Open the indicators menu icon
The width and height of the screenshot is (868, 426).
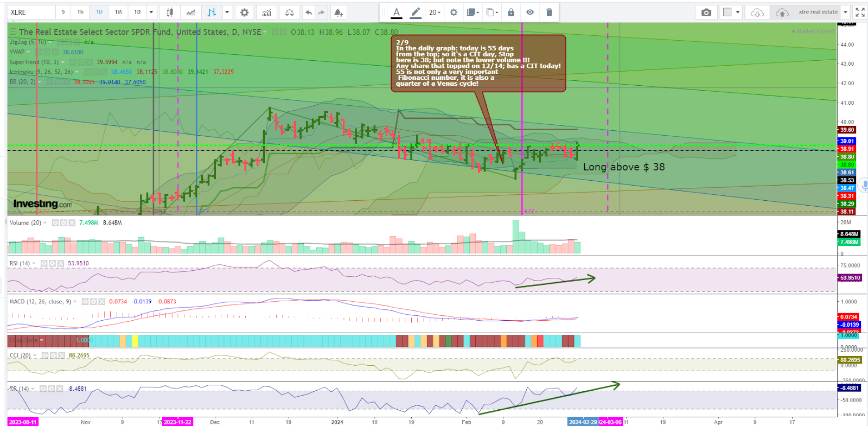coord(266,12)
